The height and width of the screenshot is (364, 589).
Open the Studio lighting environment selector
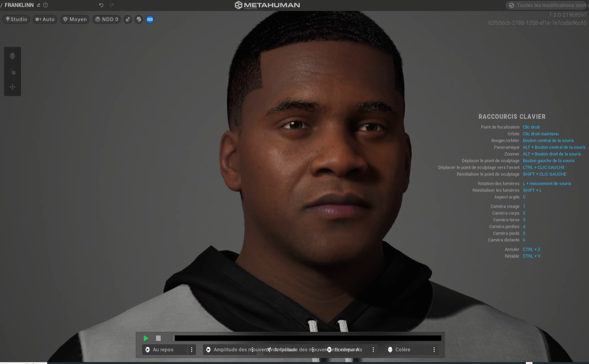(x=16, y=19)
